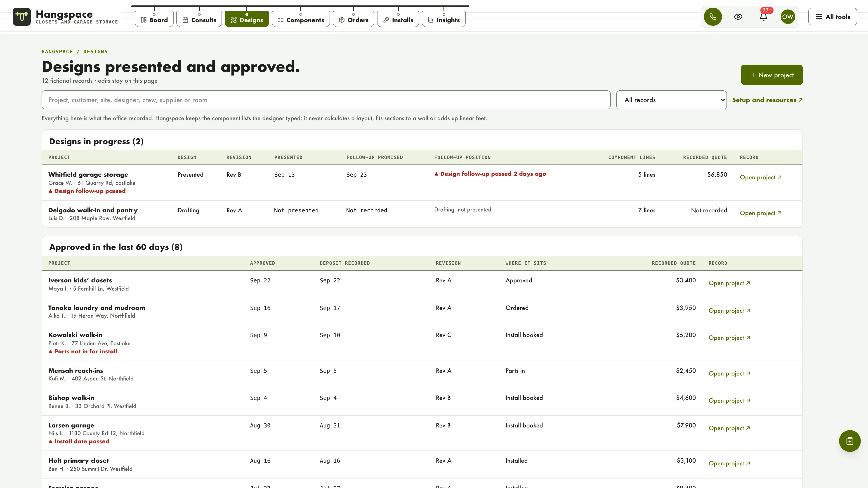868x488 pixels.
Task: Open the OW user avatar
Action: tap(788, 16)
